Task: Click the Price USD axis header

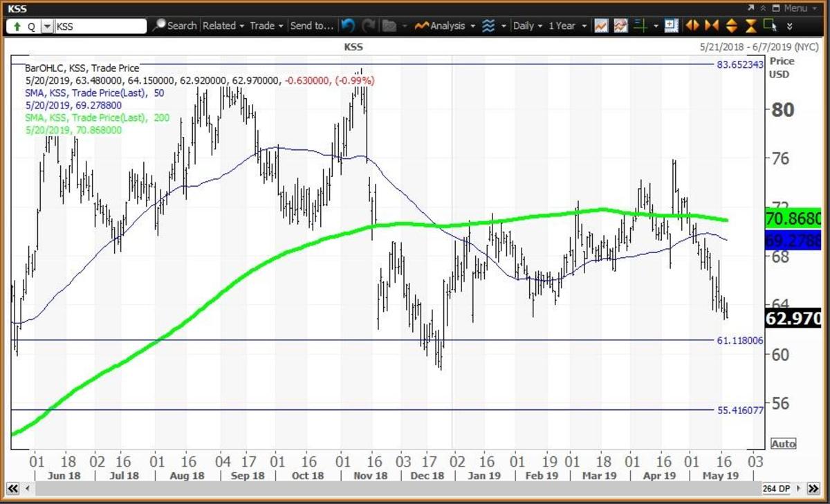Action: pyautogui.click(x=782, y=68)
